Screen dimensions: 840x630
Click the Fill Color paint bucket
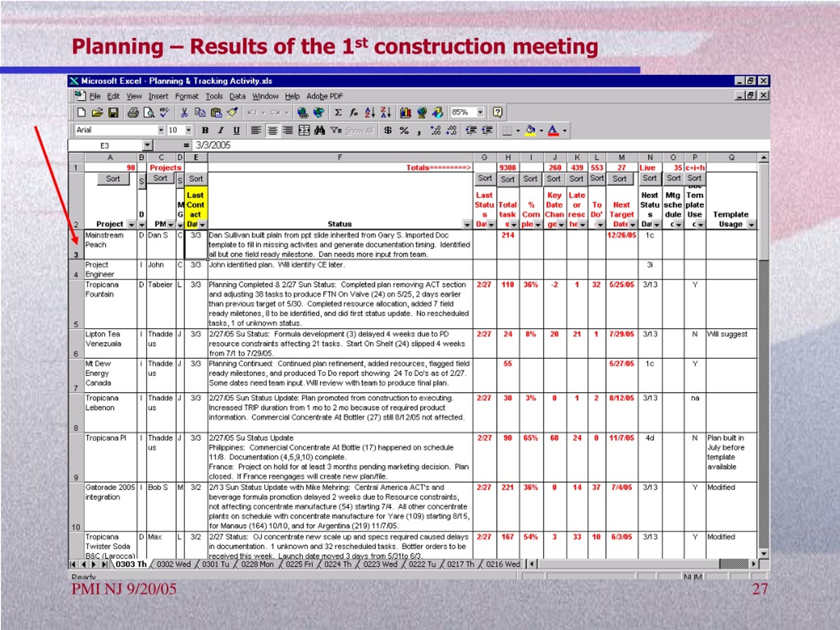pos(531,131)
